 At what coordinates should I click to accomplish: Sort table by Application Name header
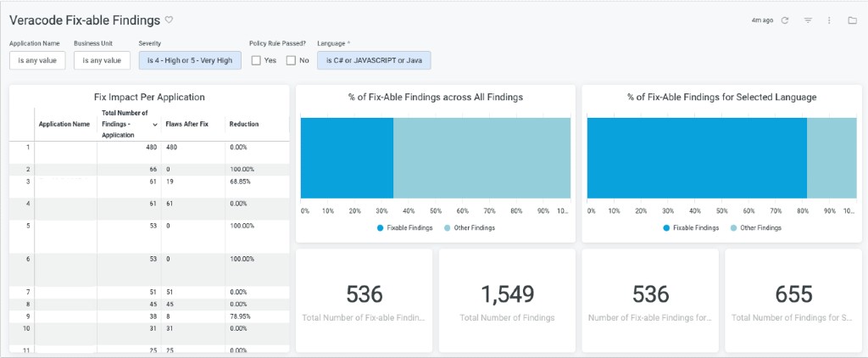[64, 124]
